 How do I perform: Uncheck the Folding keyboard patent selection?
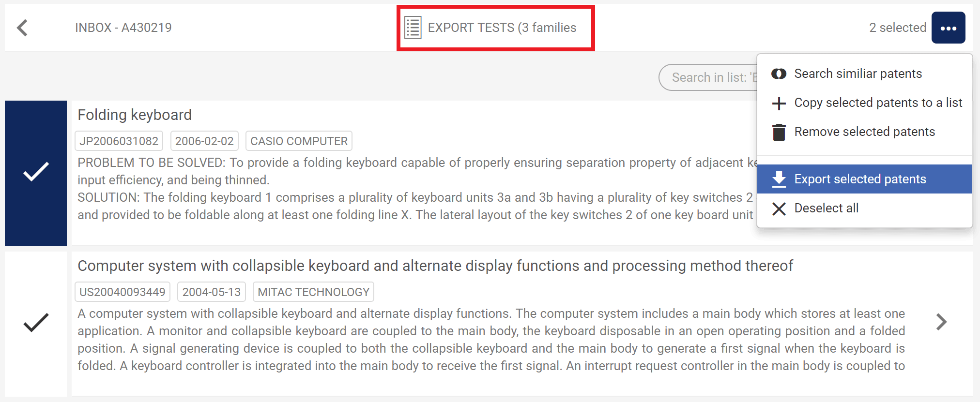tap(36, 173)
